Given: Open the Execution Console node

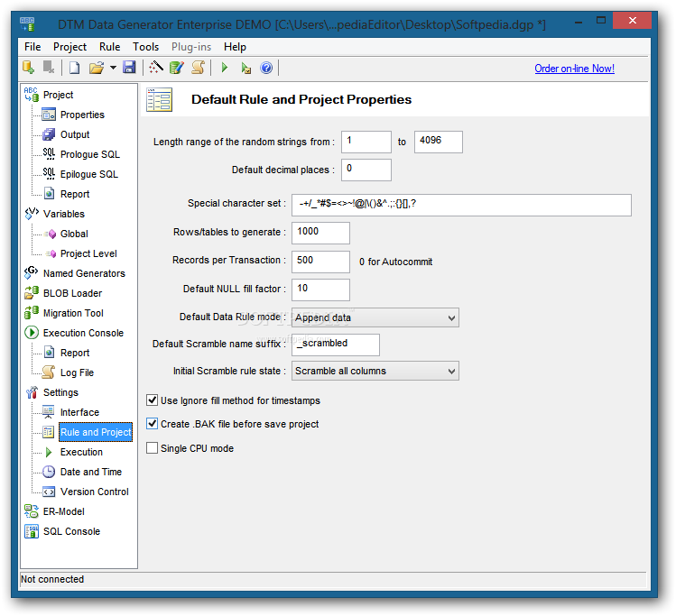Looking at the screenshot, I should coord(83,333).
